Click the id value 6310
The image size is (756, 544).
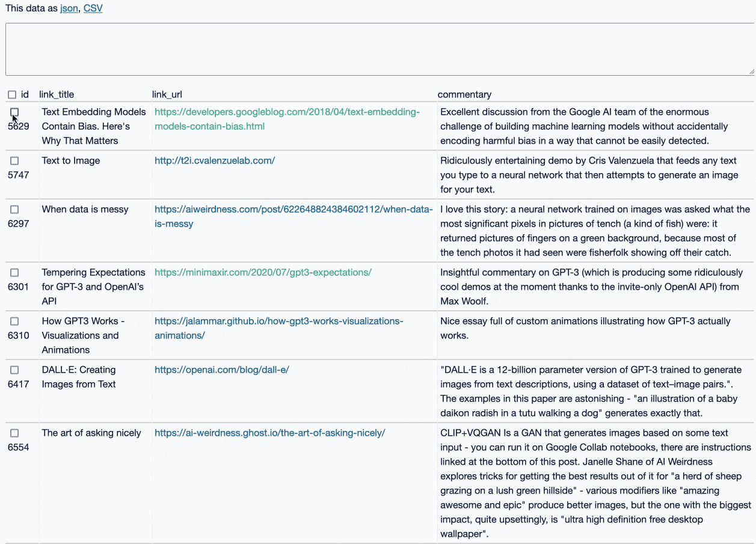(19, 335)
